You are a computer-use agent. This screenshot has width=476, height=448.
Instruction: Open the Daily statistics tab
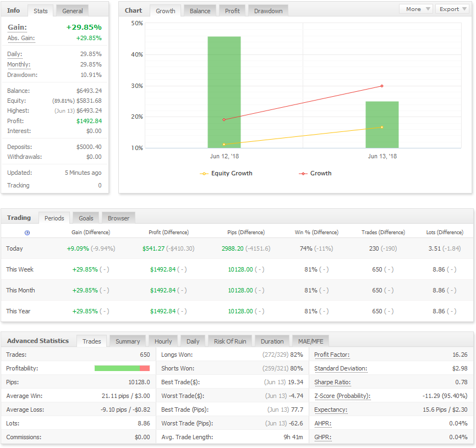tap(193, 341)
